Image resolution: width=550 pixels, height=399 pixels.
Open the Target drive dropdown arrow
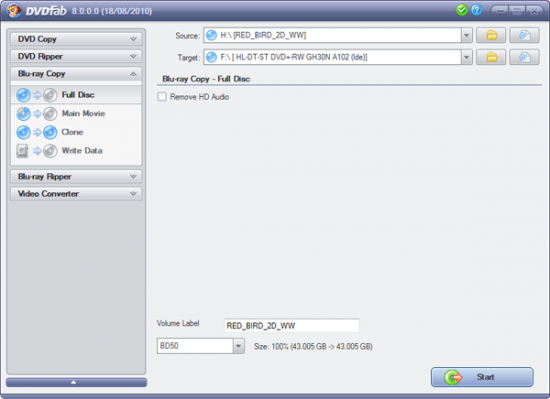click(x=467, y=57)
